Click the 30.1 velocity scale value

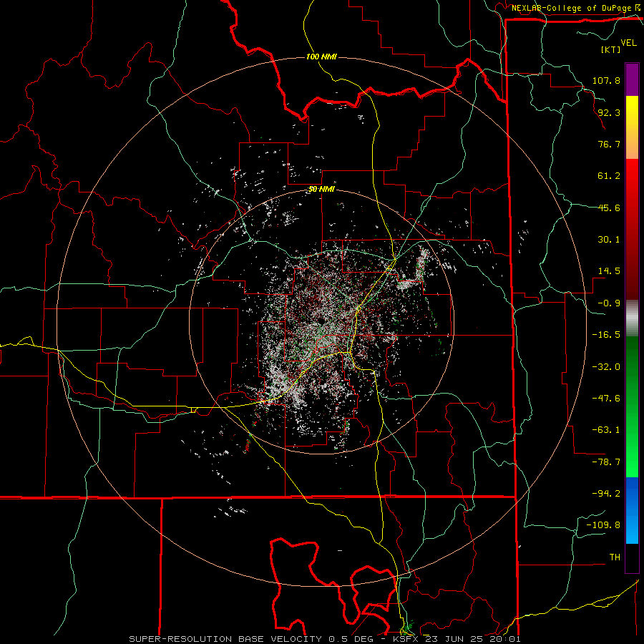click(609, 240)
